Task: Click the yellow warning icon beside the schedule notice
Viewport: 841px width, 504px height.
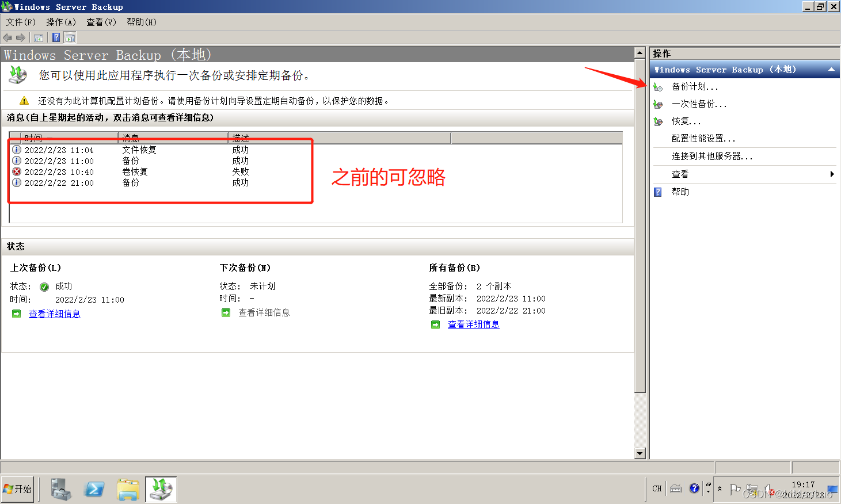Action: 24,101
